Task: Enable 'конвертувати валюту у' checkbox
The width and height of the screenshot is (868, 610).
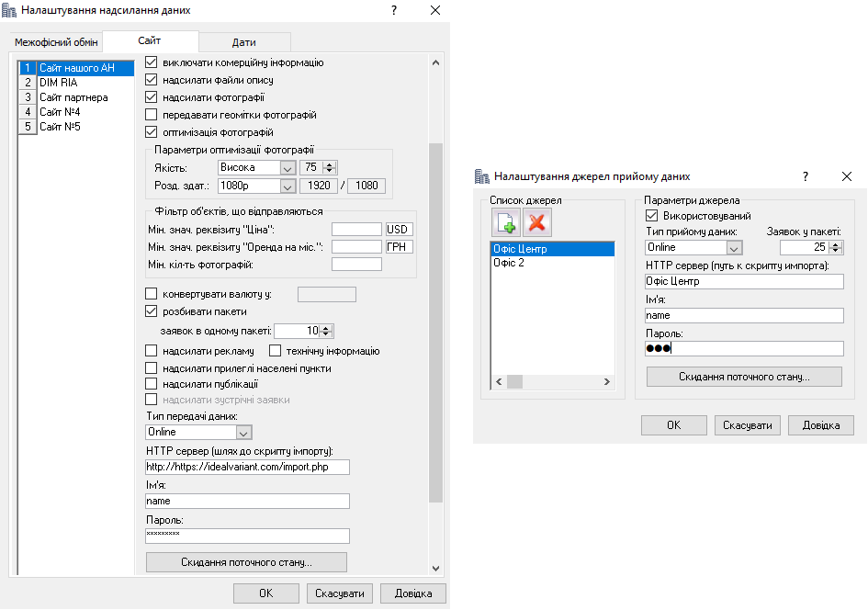Action: click(x=152, y=295)
